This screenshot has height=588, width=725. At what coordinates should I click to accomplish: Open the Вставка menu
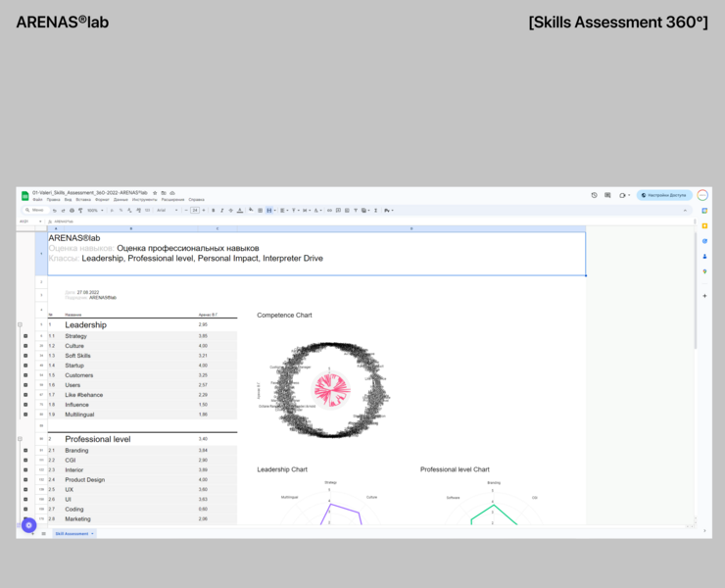tap(81, 200)
